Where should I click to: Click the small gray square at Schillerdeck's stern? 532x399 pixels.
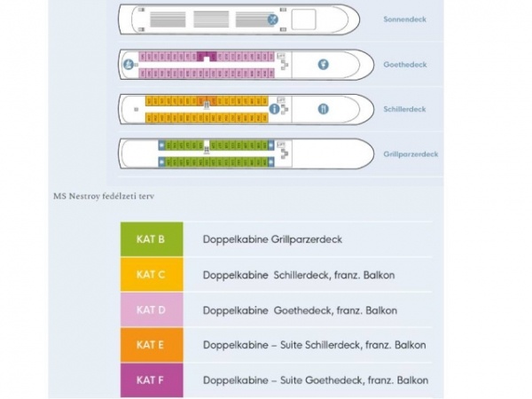[x=136, y=110]
